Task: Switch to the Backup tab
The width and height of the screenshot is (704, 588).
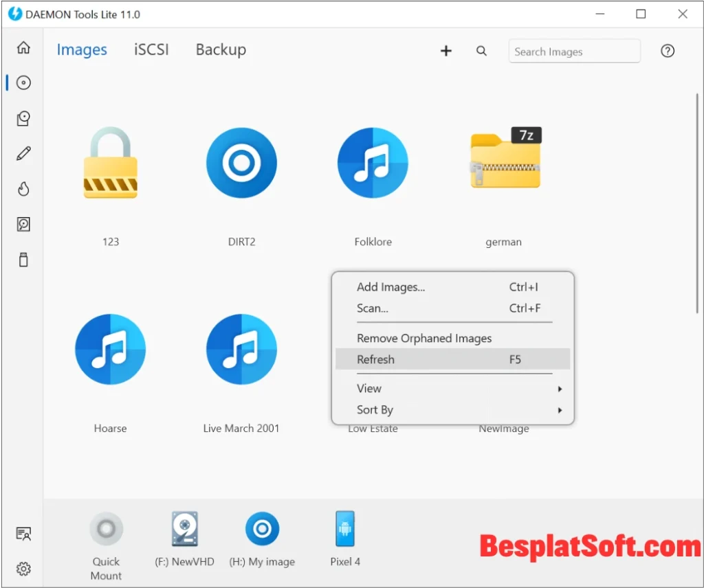Action: tap(221, 49)
